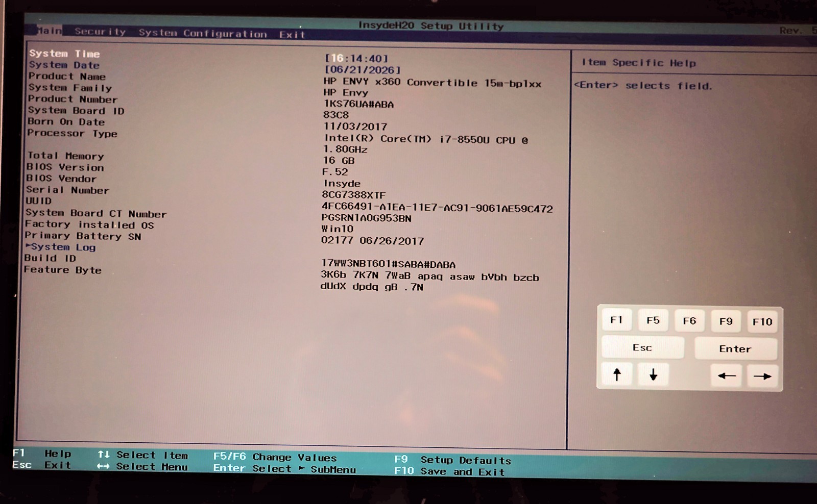Viewport: 817px width, 504px height.
Task: Click the F9 Setup Defaults footer hint
Action: point(452,460)
